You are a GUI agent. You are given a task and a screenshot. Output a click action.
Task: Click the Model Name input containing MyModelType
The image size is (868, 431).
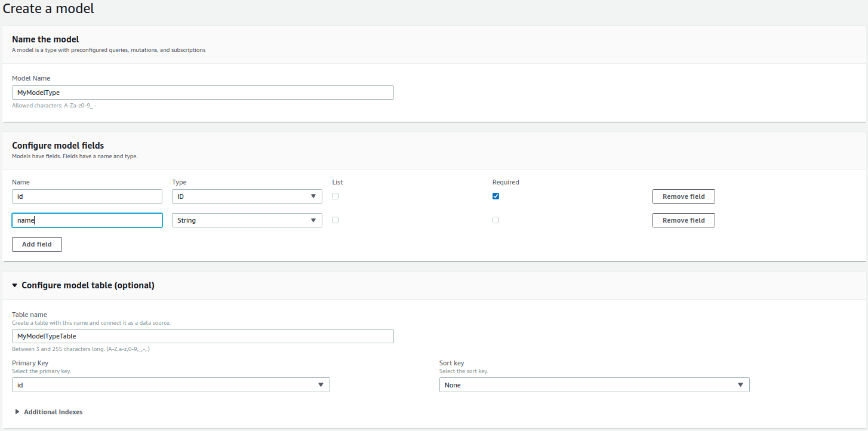pyautogui.click(x=202, y=92)
